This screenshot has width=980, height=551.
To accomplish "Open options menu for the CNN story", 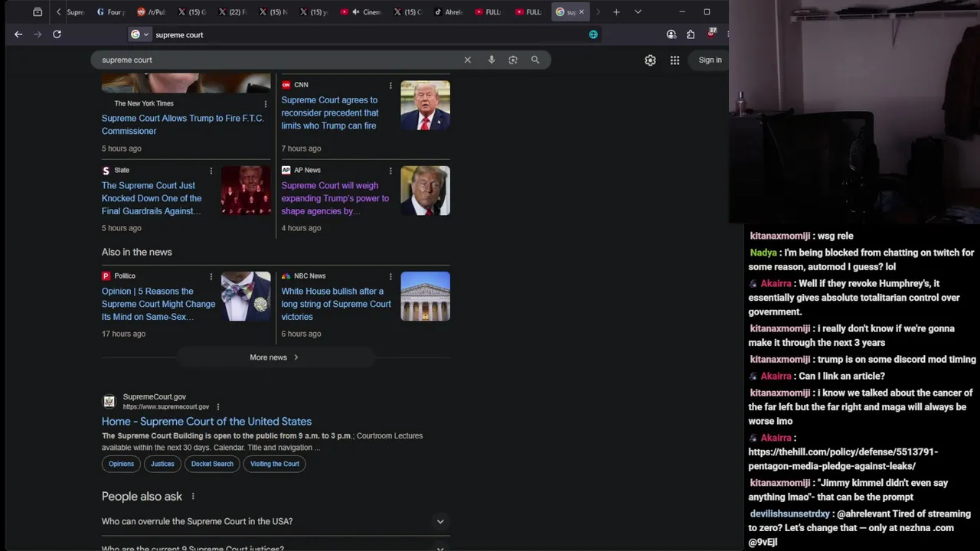I will 390,86.
